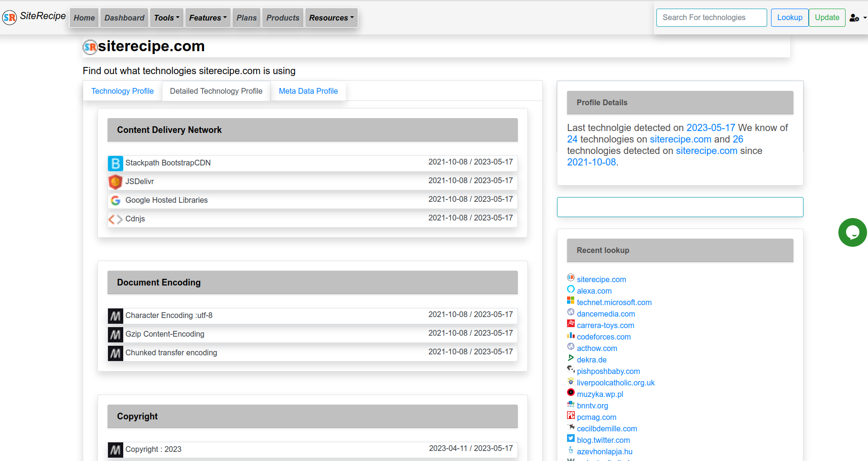Focus the Search For technologies field
This screenshot has width=868, height=461.
[711, 18]
